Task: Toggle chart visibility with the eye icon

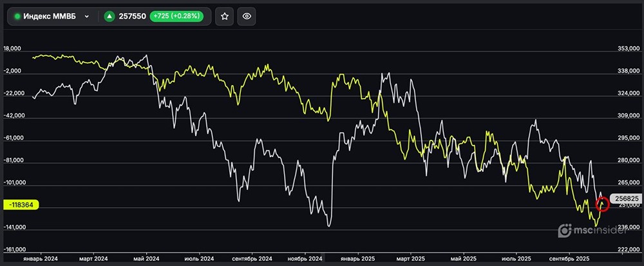Action: coord(246,17)
